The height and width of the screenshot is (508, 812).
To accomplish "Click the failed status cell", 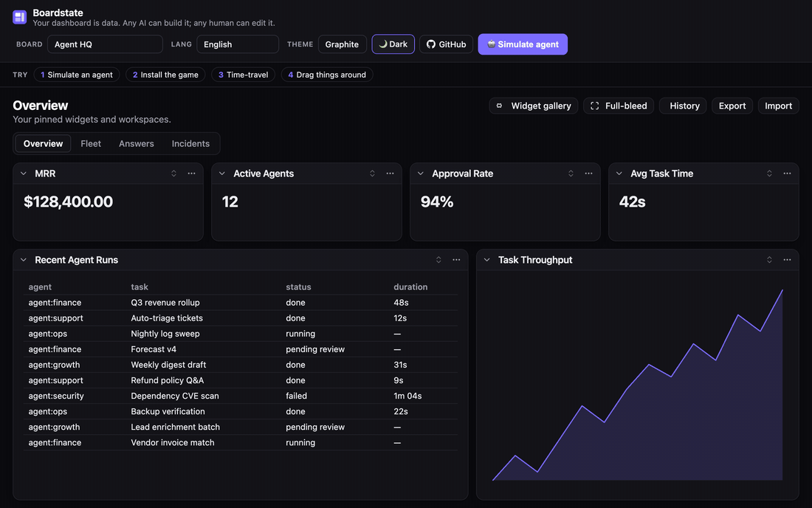I will click(296, 396).
